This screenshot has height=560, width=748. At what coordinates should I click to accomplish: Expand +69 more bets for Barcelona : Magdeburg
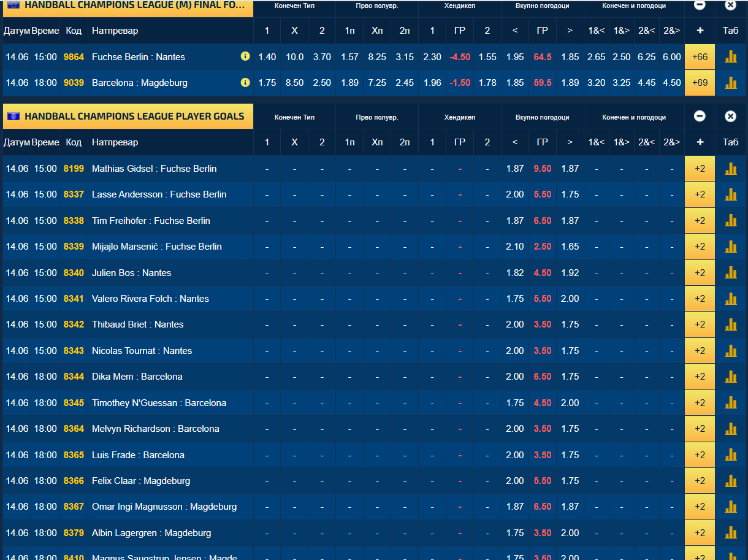(x=700, y=82)
